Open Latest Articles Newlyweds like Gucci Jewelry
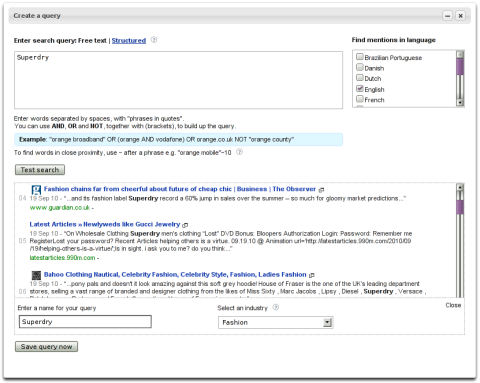 pos(105,224)
